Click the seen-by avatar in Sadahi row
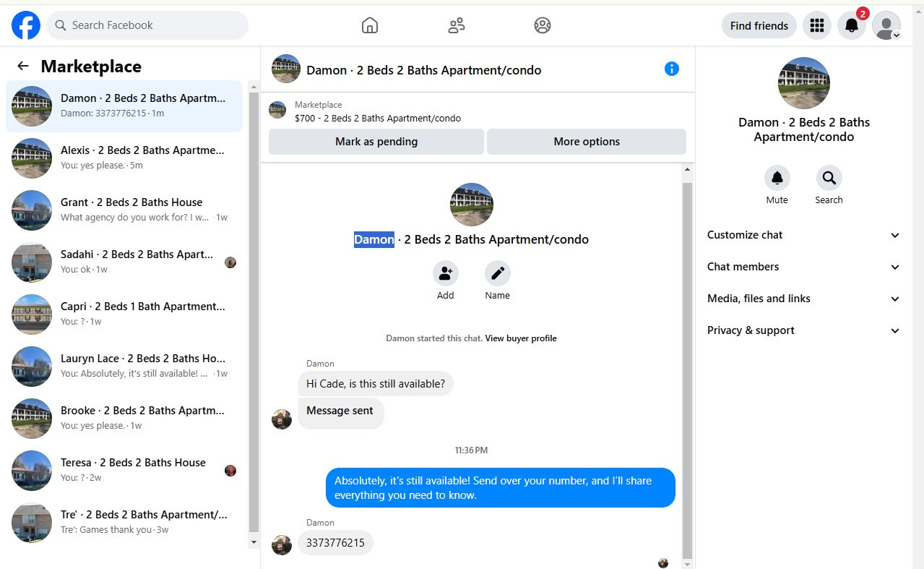The height and width of the screenshot is (569, 924). [x=230, y=262]
